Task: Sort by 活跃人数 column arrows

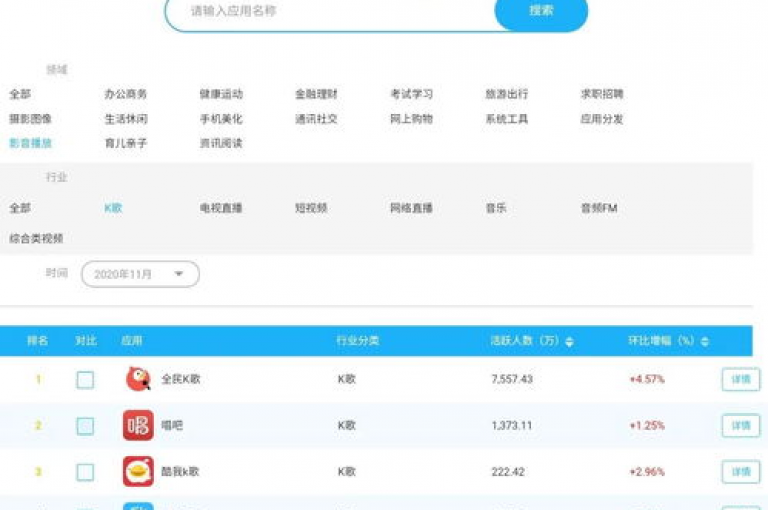Action: (x=569, y=341)
